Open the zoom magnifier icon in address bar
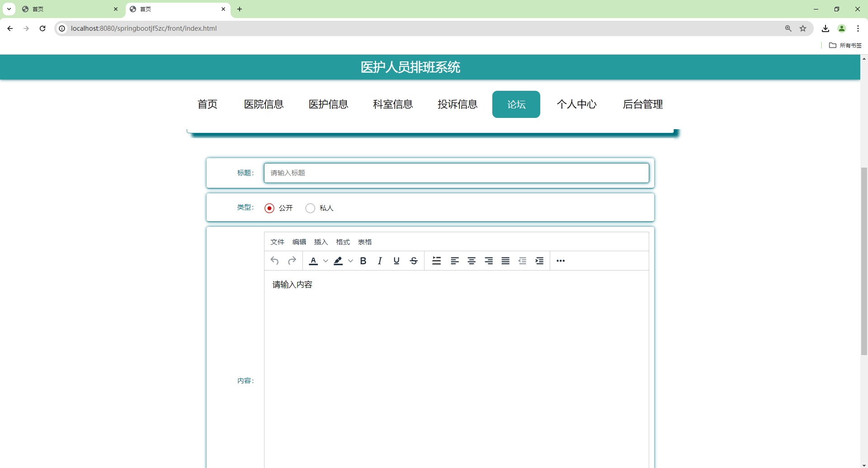The width and height of the screenshot is (868, 468). click(788, 28)
